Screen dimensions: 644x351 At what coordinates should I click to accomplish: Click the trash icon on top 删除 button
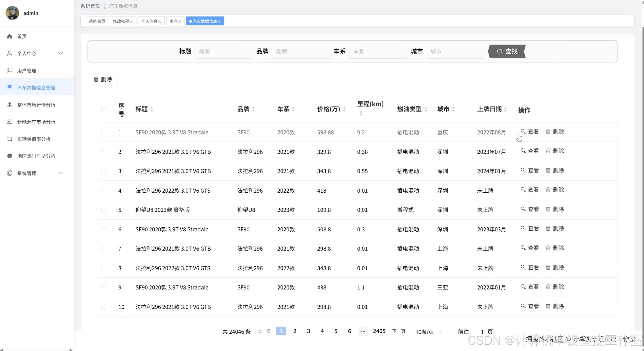click(96, 79)
